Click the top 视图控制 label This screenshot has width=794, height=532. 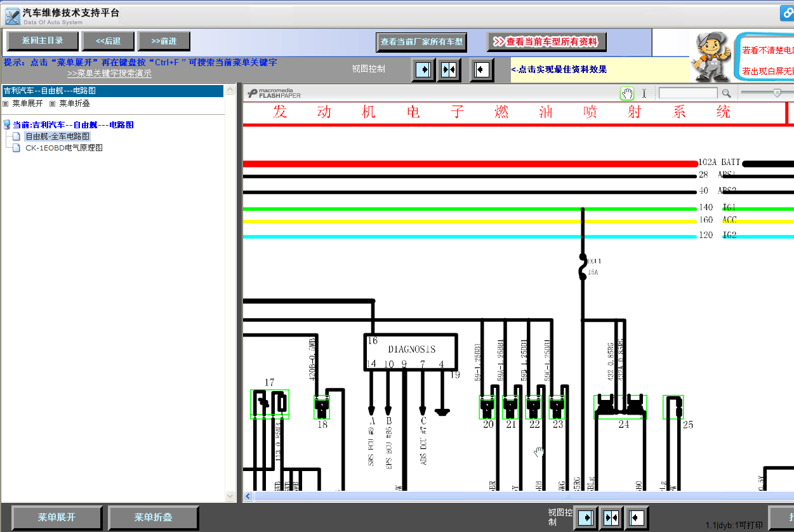point(369,69)
